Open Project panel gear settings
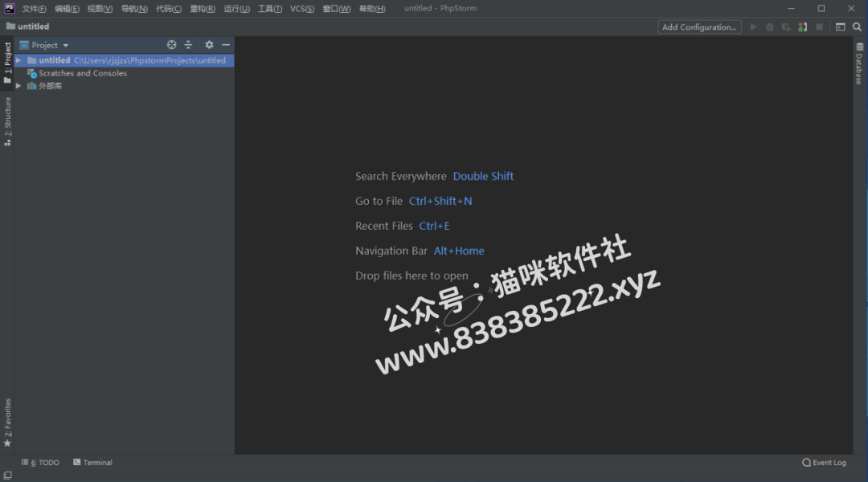The width and height of the screenshot is (868, 482). [209, 45]
